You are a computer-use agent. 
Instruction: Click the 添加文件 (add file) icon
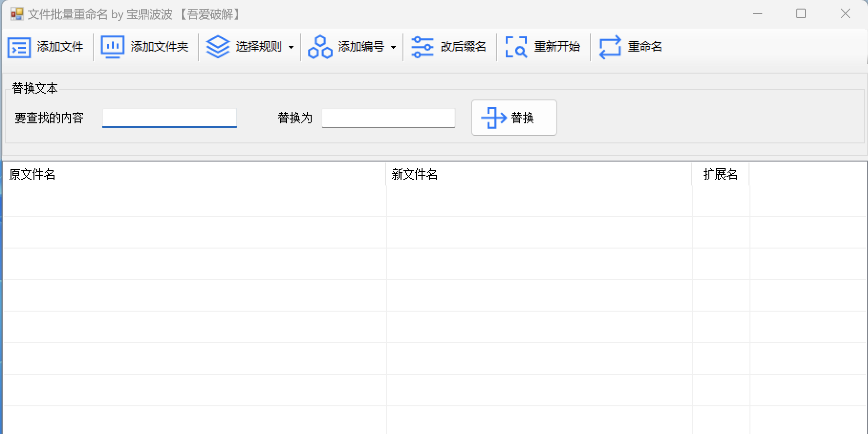point(19,47)
